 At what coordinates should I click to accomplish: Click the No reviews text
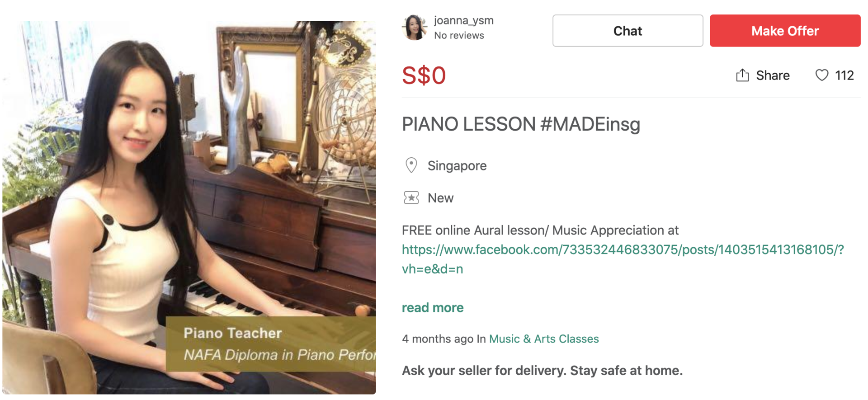[459, 35]
